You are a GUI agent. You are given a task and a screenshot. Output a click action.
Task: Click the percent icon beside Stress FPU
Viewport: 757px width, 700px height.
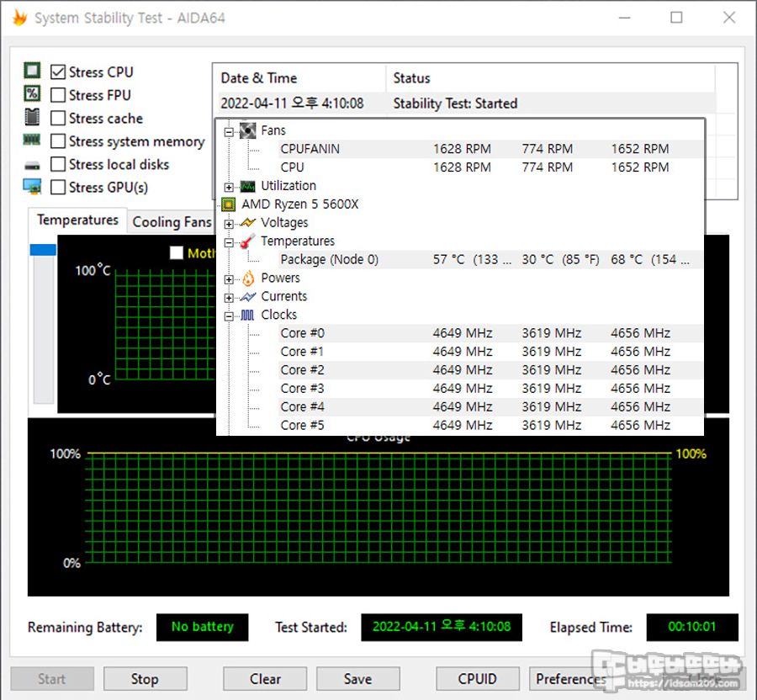pyautogui.click(x=32, y=93)
